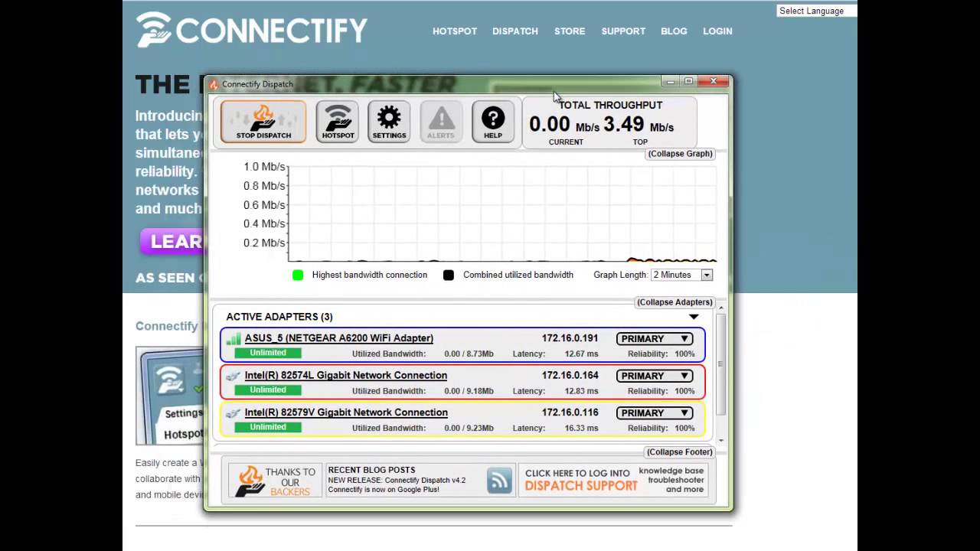Open HOTSPOT in website navigation
Screen dimensions: 980x551
click(x=455, y=31)
